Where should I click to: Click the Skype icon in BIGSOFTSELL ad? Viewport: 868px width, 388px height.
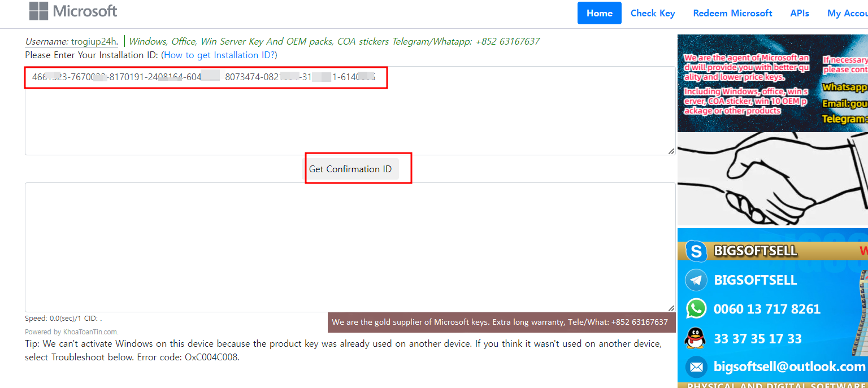[x=696, y=250]
